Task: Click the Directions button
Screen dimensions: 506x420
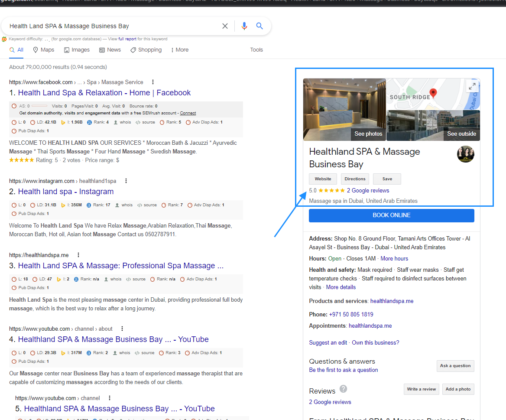Action: tap(355, 179)
